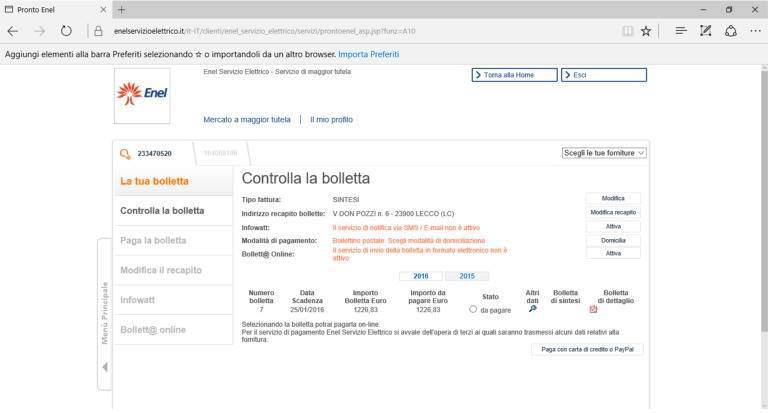Collapse the Menù Principale side arrow
This screenshot has width=768, height=413.
click(x=106, y=367)
